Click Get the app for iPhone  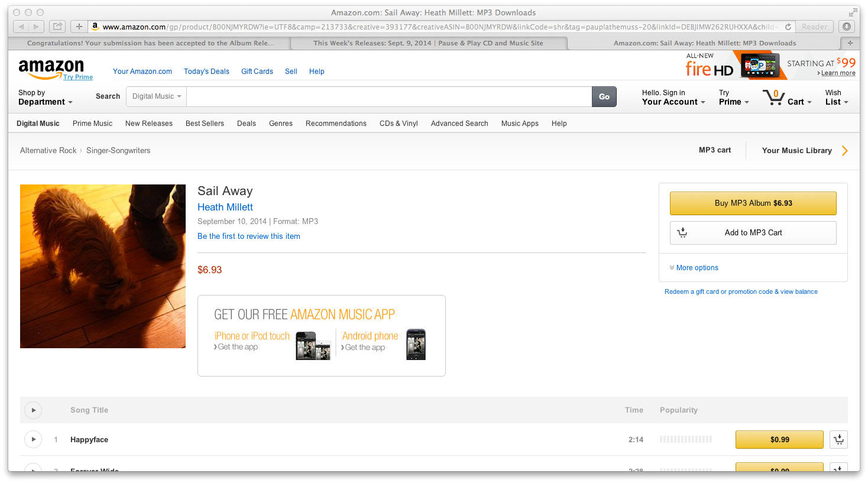pos(238,347)
